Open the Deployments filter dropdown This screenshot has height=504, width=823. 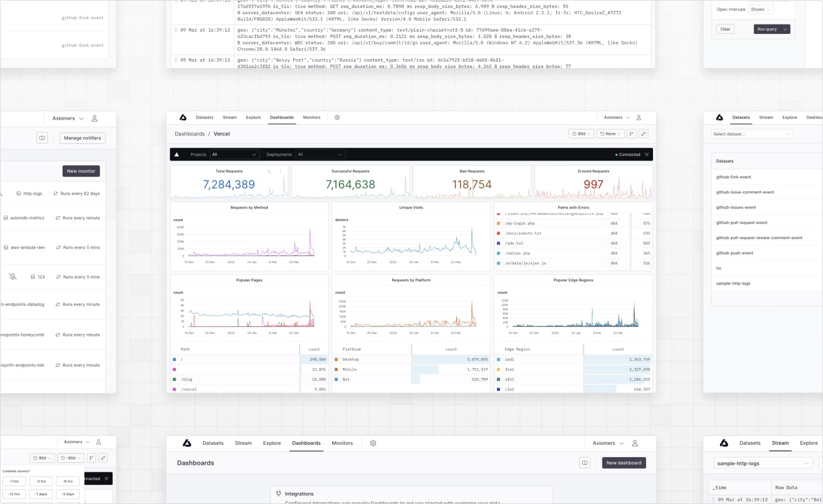click(x=319, y=155)
